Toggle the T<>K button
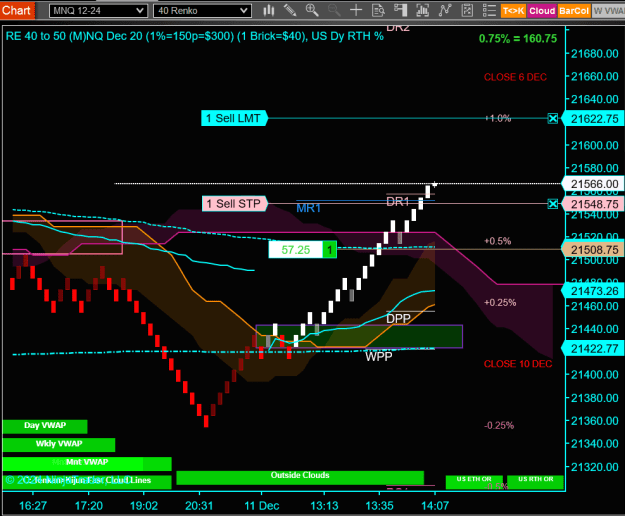The height and width of the screenshot is (516, 625). click(x=513, y=11)
